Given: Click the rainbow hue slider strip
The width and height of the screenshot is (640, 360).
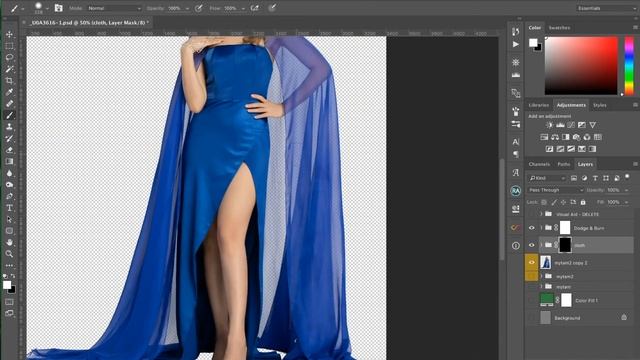Looking at the screenshot, I should click(x=629, y=66).
